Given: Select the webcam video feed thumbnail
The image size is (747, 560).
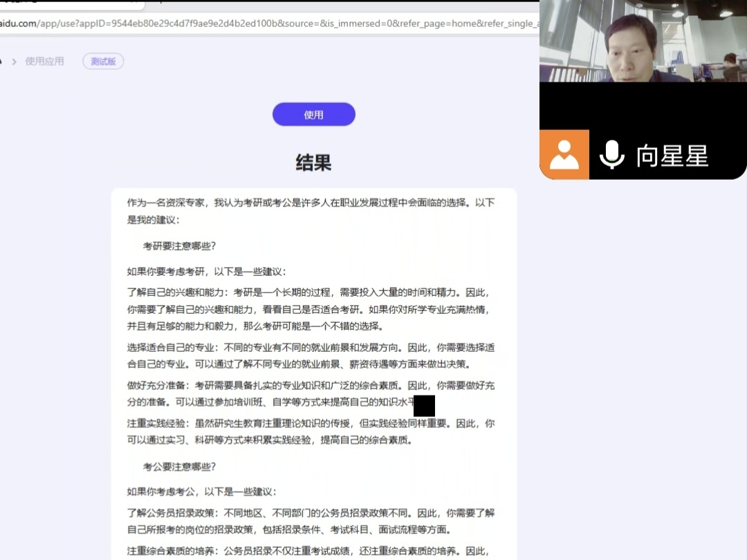Looking at the screenshot, I should pyautogui.click(x=643, y=41).
